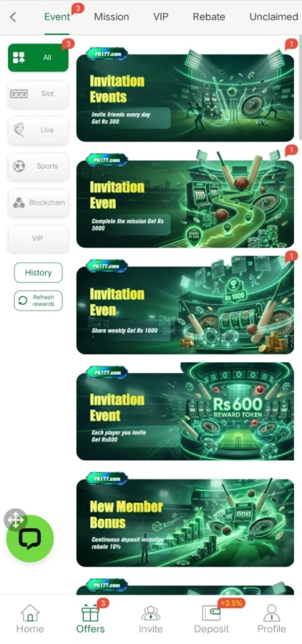This screenshot has width=302, height=644.
Task: Switch to the VIP top tab
Action: 160,17
